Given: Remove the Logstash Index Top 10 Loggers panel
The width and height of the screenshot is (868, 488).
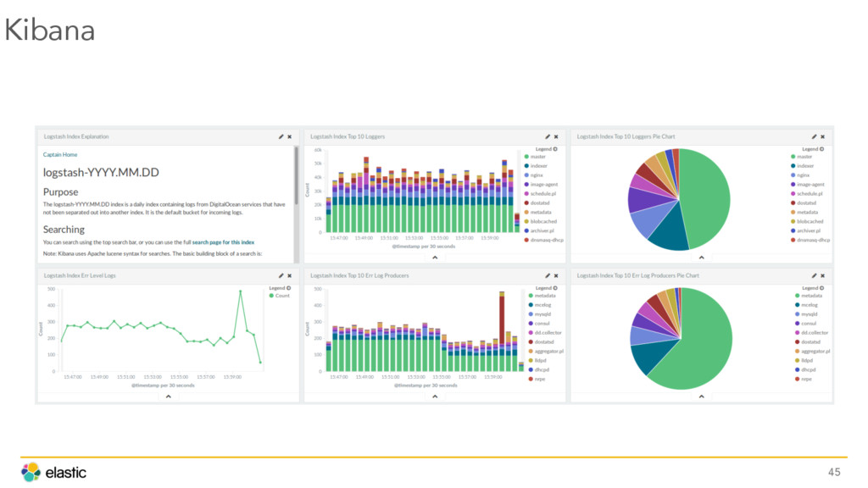Looking at the screenshot, I should pos(556,136).
